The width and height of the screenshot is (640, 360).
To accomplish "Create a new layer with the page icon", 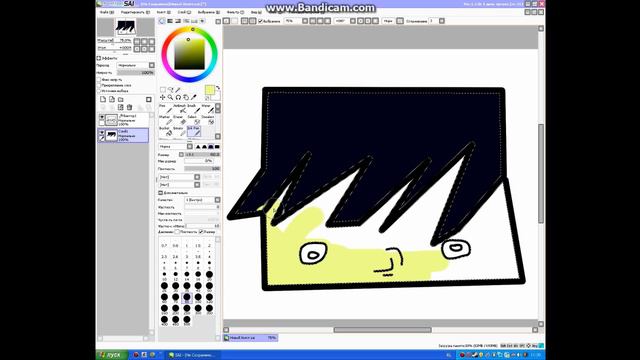I will coord(103,99).
